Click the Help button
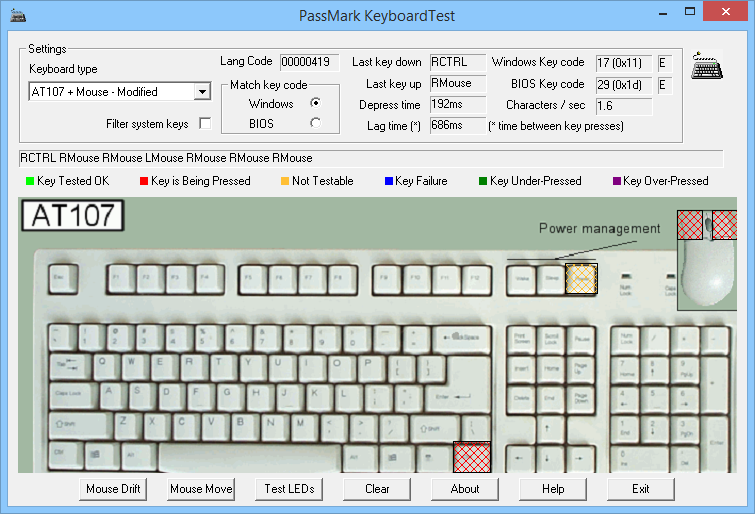This screenshot has height=514, width=755. point(553,489)
